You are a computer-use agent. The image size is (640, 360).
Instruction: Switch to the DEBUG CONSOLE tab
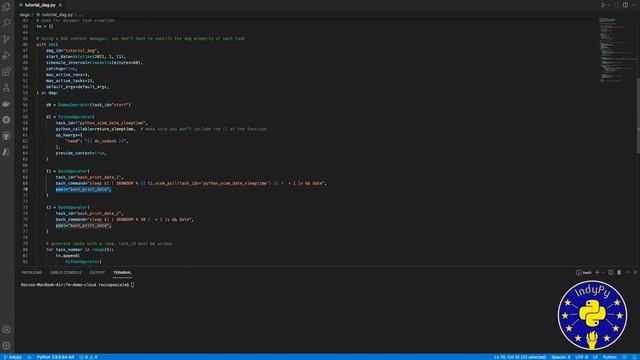[66, 272]
